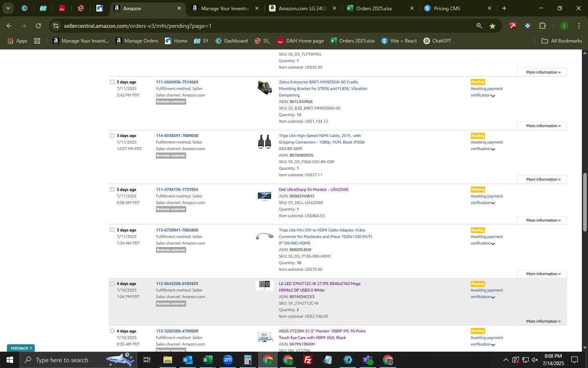Open the notification center icon
This screenshot has width=588, height=368.
575,360
